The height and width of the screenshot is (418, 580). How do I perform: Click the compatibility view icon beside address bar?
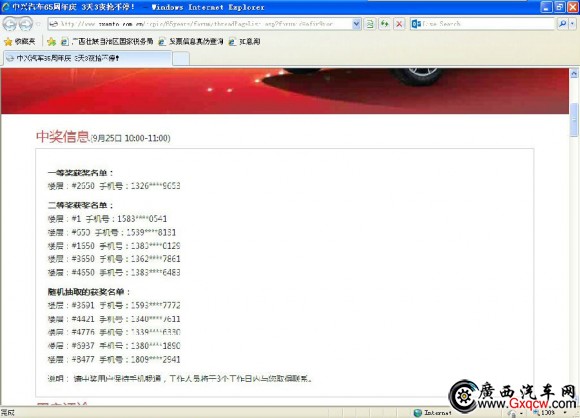pyautogui.click(x=370, y=24)
